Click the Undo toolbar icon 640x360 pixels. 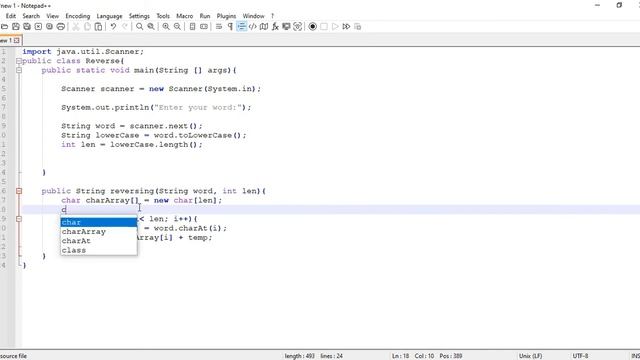tap(113, 27)
